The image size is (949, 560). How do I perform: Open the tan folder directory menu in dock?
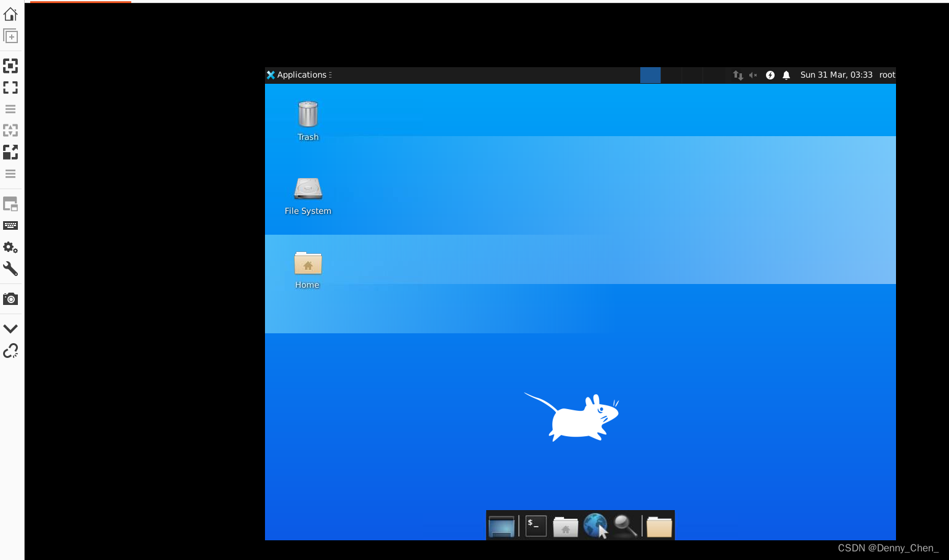pyautogui.click(x=659, y=527)
